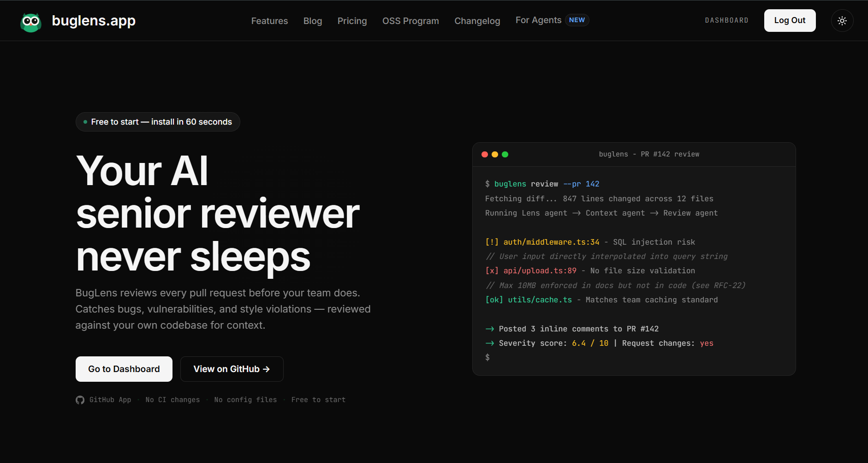
Task: Click the 'Running Lens agent' pipeline line
Action: point(601,213)
